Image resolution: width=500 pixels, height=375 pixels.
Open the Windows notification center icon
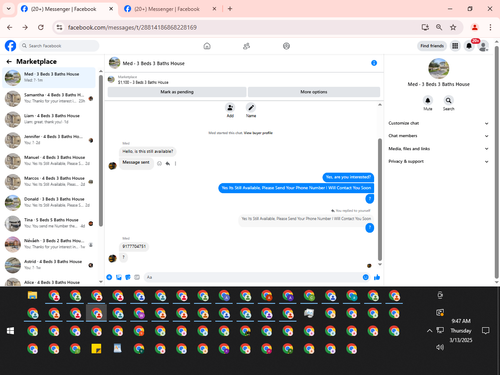pyautogui.click(x=486, y=331)
